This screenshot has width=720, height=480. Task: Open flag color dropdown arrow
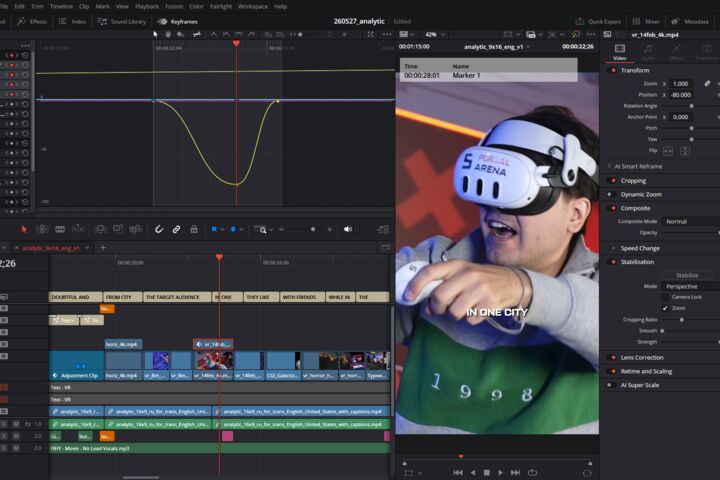pos(222,229)
